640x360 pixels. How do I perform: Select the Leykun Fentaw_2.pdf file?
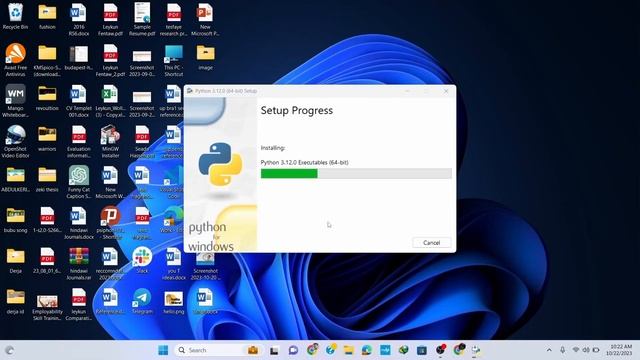(x=110, y=60)
